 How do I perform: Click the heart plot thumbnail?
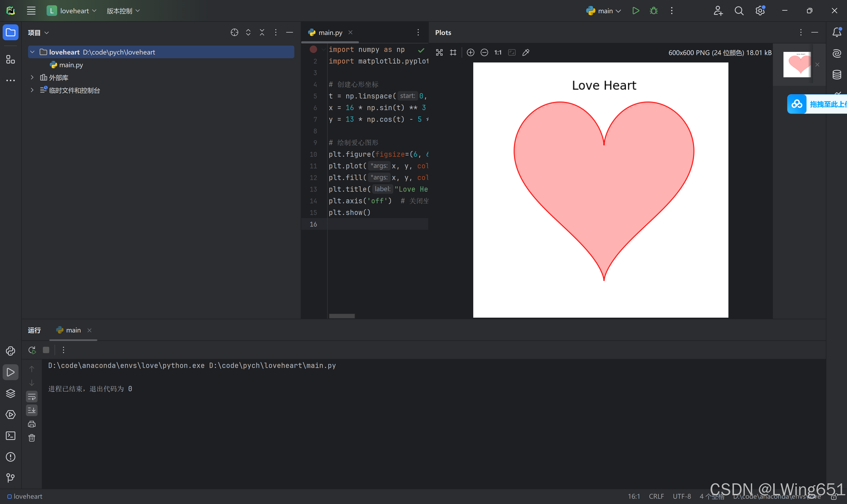coord(796,65)
